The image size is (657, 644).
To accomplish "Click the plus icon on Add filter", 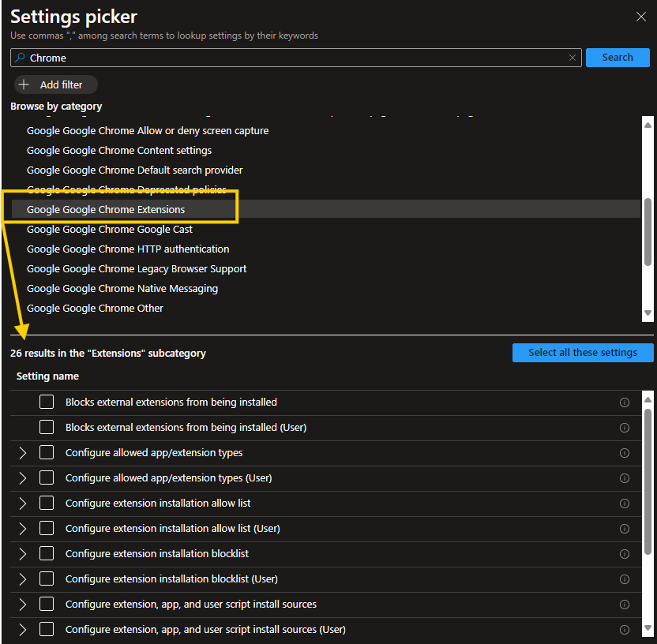I will [24, 84].
